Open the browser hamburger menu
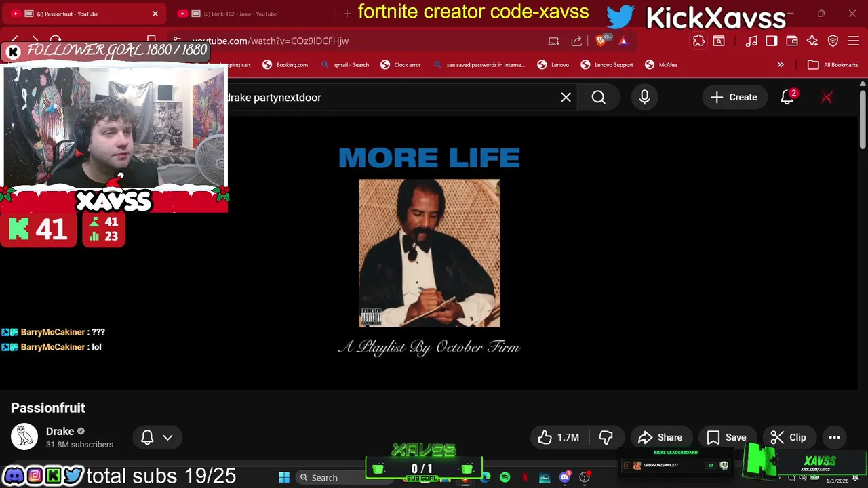Viewport: 868px width, 488px height. [854, 41]
